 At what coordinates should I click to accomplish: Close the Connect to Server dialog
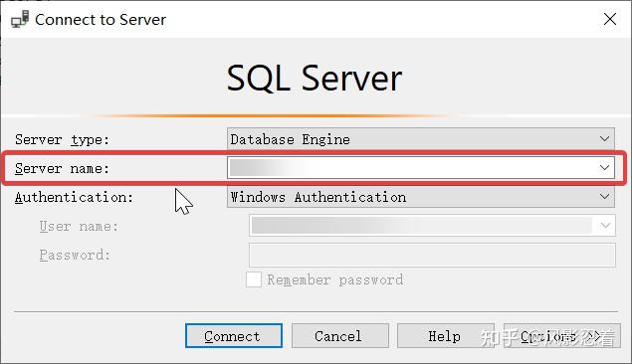point(610,19)
